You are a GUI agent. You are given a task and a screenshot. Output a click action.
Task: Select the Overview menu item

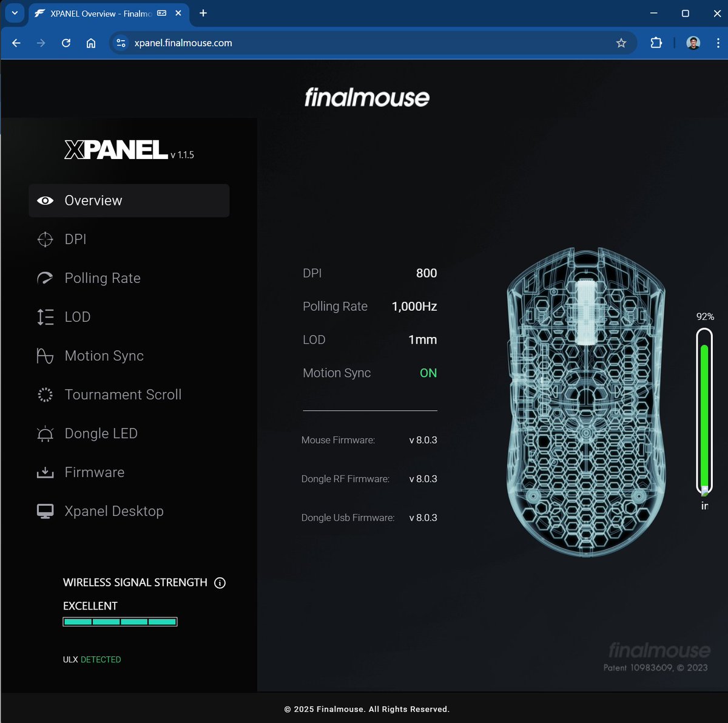coord(129,200)
